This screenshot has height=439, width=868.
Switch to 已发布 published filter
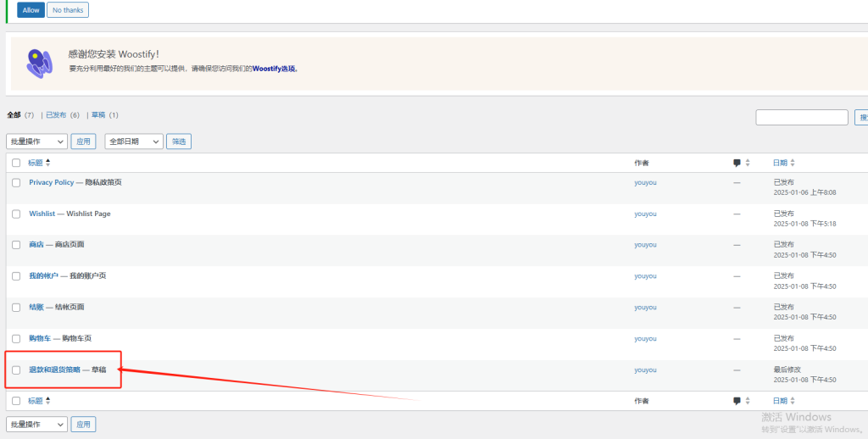pos(56,115)
